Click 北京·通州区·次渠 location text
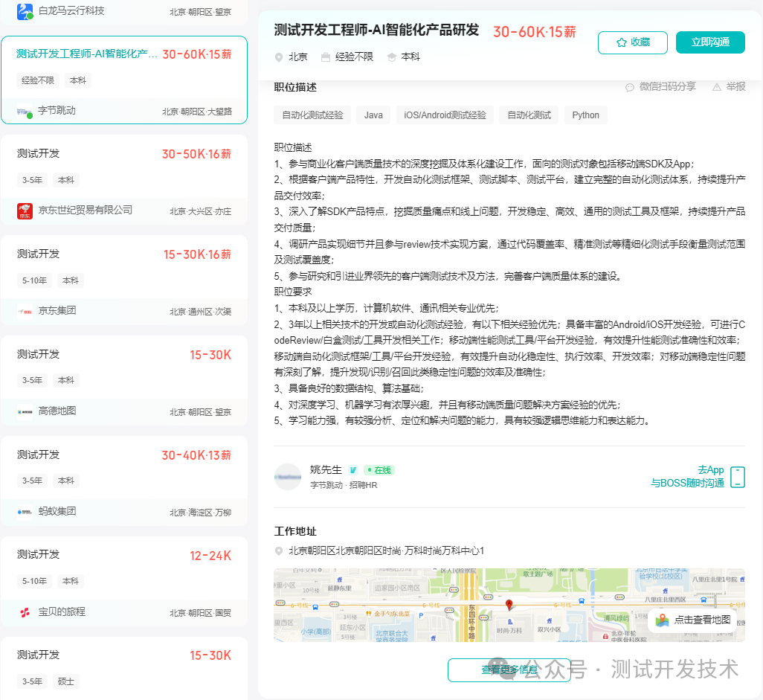 tap(201, 312)
